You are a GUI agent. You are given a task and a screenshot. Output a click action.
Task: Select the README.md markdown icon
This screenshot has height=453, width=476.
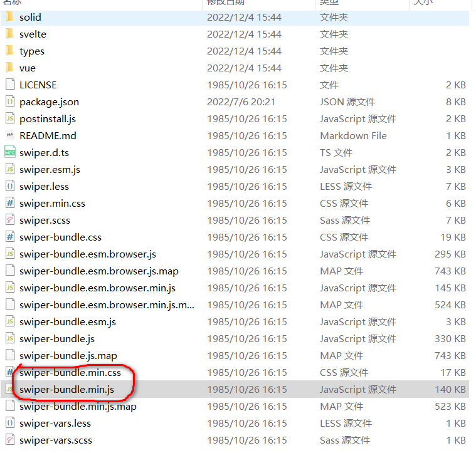click(x=10, y=135)
